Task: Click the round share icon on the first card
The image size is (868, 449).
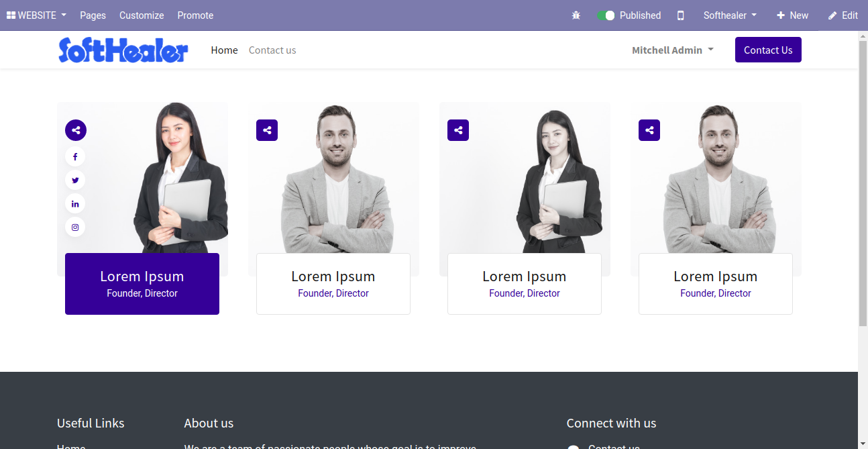Action: point(76,130)
